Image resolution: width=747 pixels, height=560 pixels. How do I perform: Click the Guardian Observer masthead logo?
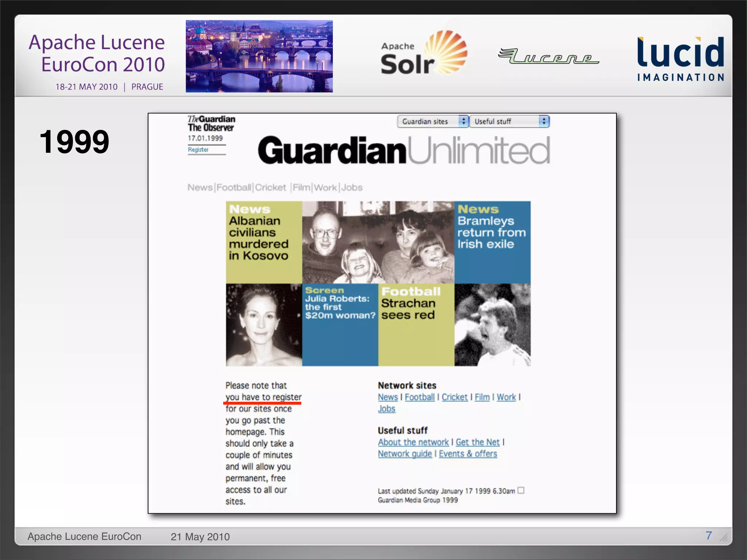coord(211,123)
